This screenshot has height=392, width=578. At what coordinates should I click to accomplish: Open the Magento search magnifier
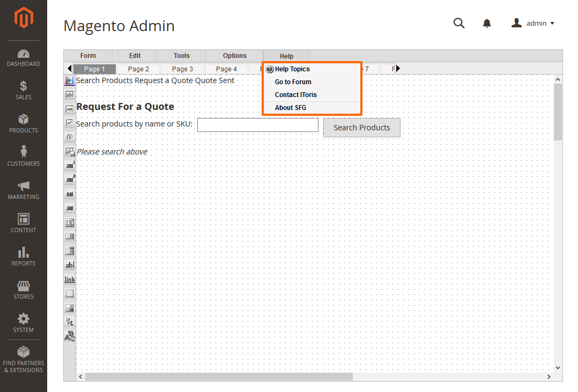[x=459, y=23]
